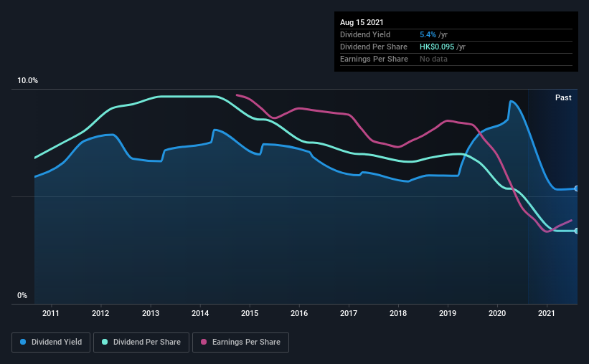The width and height of the screenshot is (589, 364).
Task: Click the 2012 x-axis label
Action: pos(100,313)
